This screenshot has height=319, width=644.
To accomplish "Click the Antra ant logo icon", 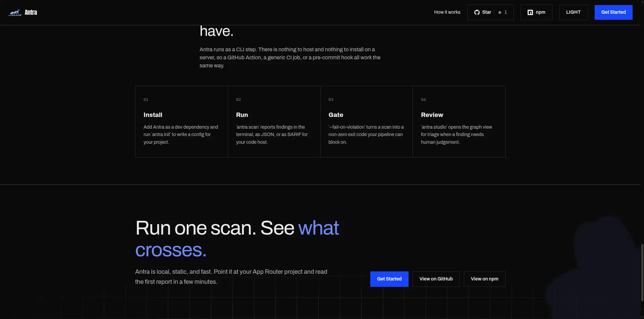I will tap(15, 12).
